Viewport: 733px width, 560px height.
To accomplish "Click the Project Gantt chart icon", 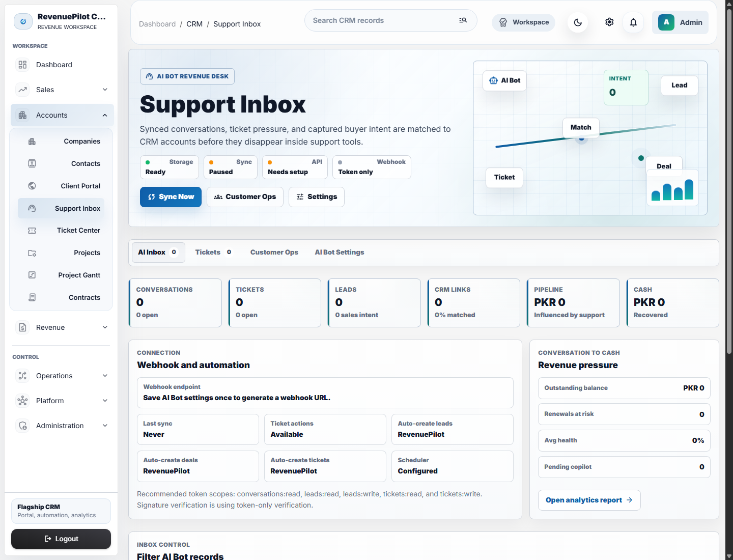I will click(32, 275).
